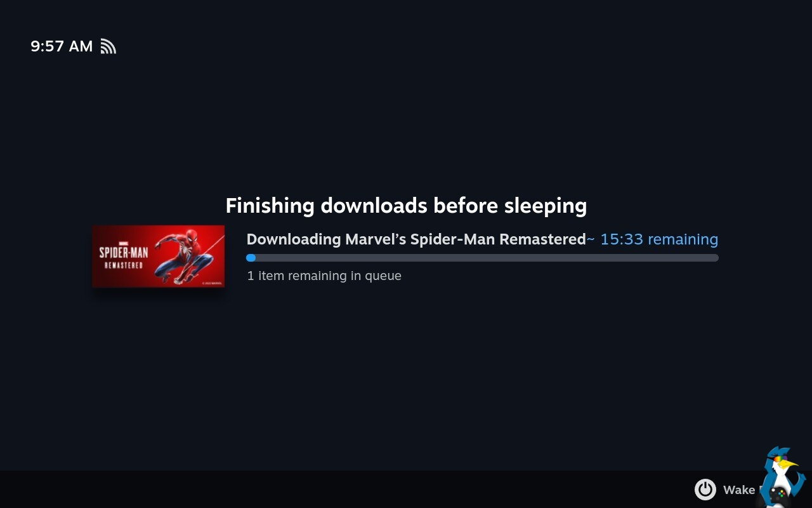Click the game controller held by the penguin
The image size is (812, 508).
pos(778,496)
